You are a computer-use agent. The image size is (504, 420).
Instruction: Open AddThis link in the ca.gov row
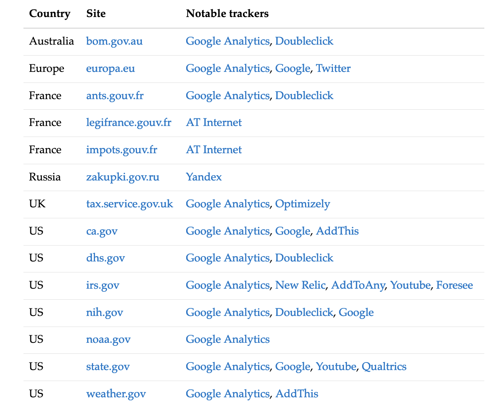(x=337, y=231)
